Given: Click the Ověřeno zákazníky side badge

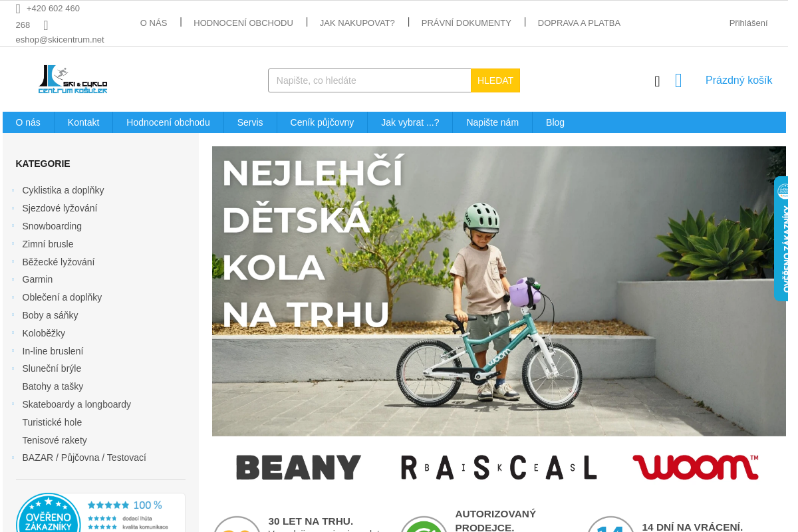Looking at the screenshot, I should pos(782,239).
